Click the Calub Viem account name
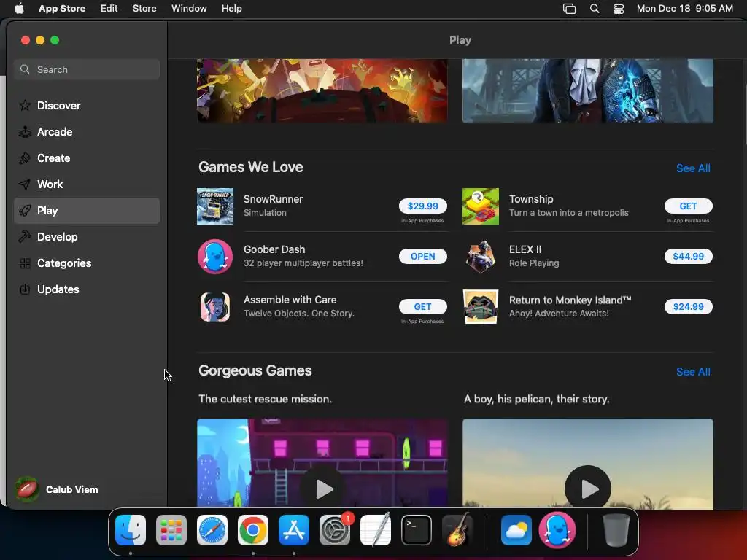 (72, 489)
